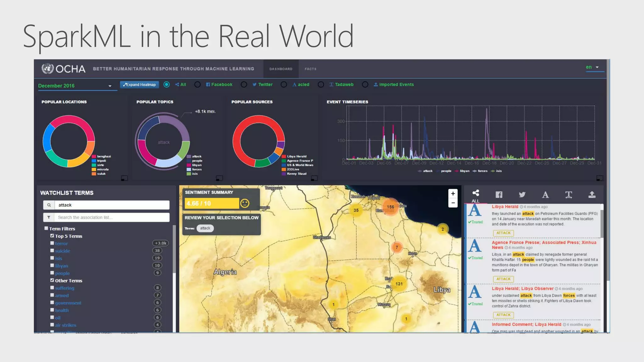The image size is (644, 362).
Task: Click the Facebook icon in feed panel
Action: 499,195
